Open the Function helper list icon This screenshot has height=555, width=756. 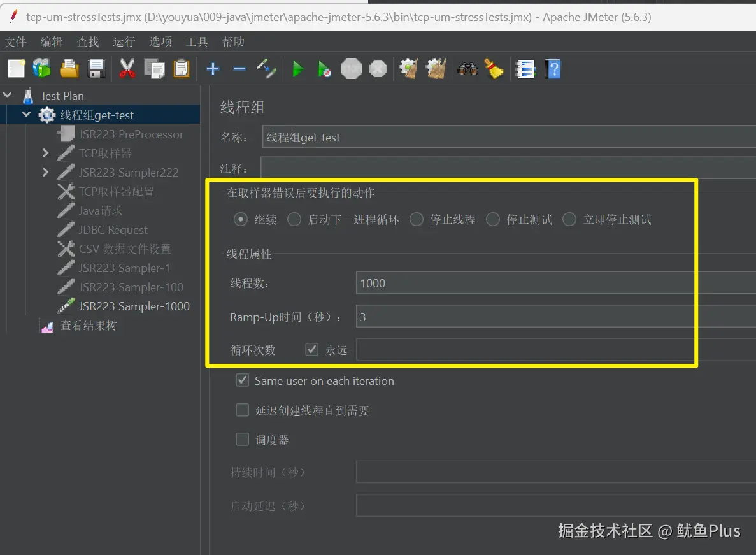(x=525, y=69)
